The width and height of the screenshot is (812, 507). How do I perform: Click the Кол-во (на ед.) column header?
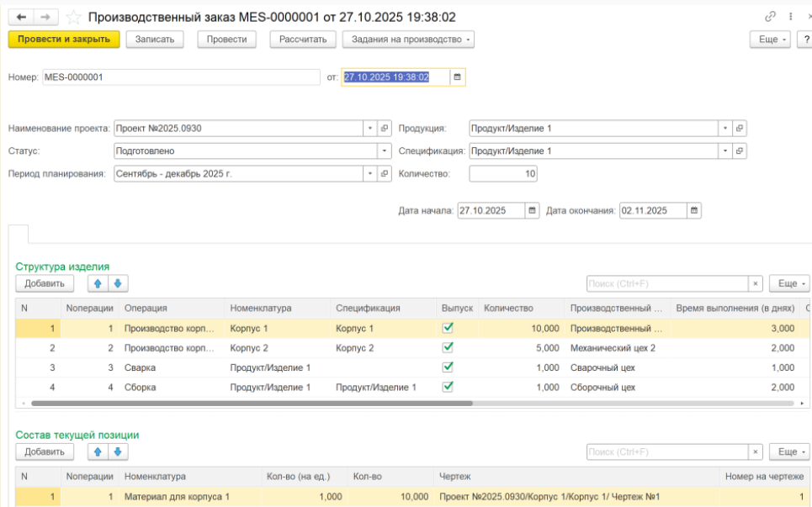[305, 477]
